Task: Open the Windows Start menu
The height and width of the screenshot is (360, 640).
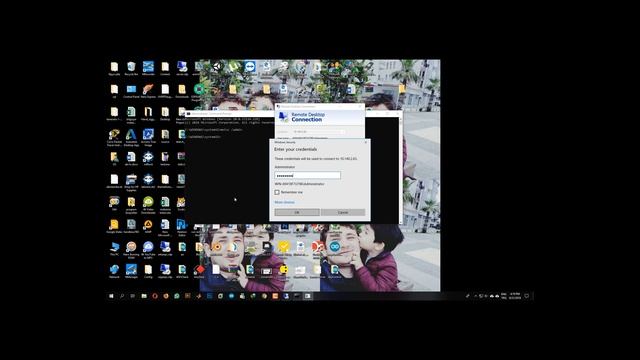Action: [111, 296]
